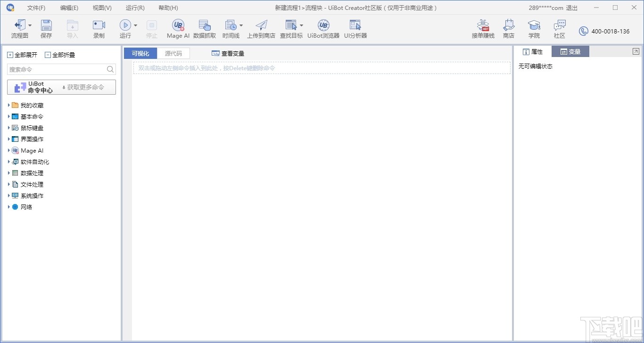The width and height of the screenshot is (644, 343).
Task: Switch to the 变量 tab
Action: click(x=570, y=52)
